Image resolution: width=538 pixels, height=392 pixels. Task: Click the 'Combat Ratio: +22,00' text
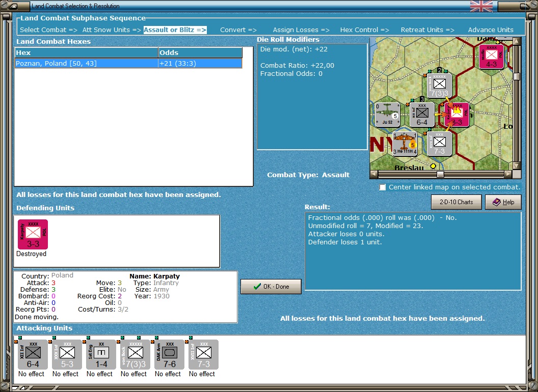click(x=297, y=65)
